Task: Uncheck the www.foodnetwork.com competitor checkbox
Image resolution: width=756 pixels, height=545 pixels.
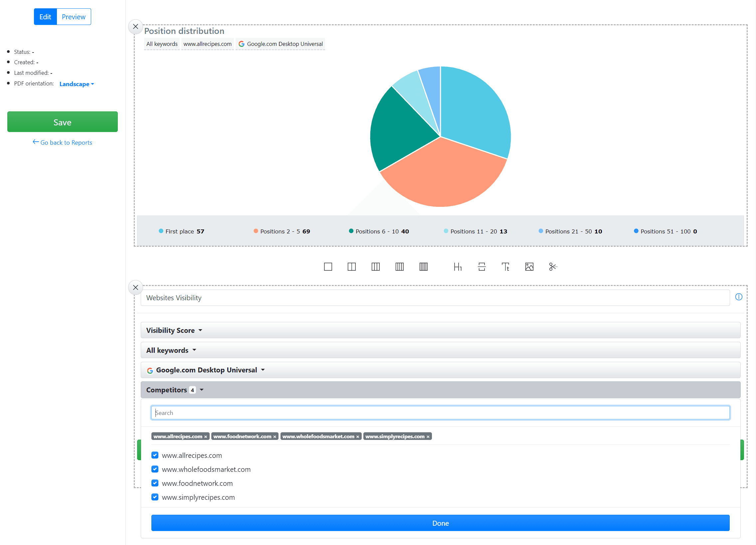Action: pos(155,483)
